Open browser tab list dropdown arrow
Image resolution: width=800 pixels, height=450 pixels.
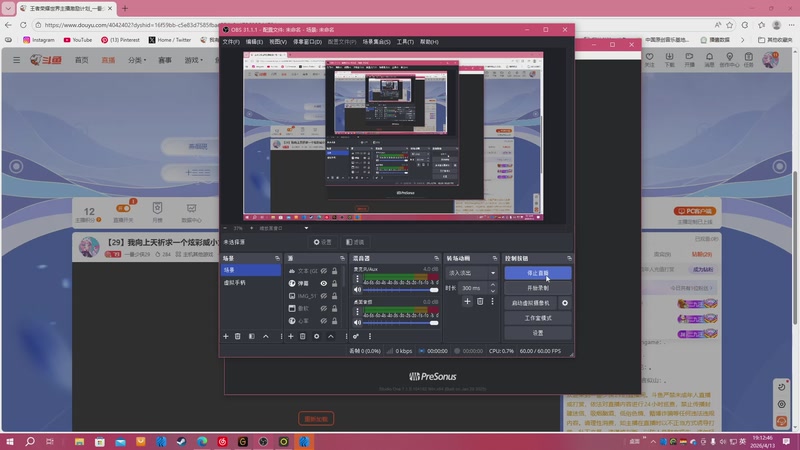click(8, 8)
